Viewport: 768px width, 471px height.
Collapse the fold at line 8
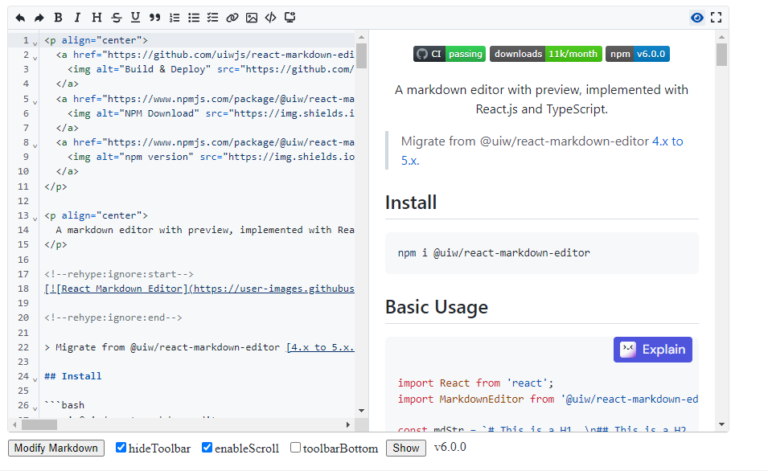point(35,145)
